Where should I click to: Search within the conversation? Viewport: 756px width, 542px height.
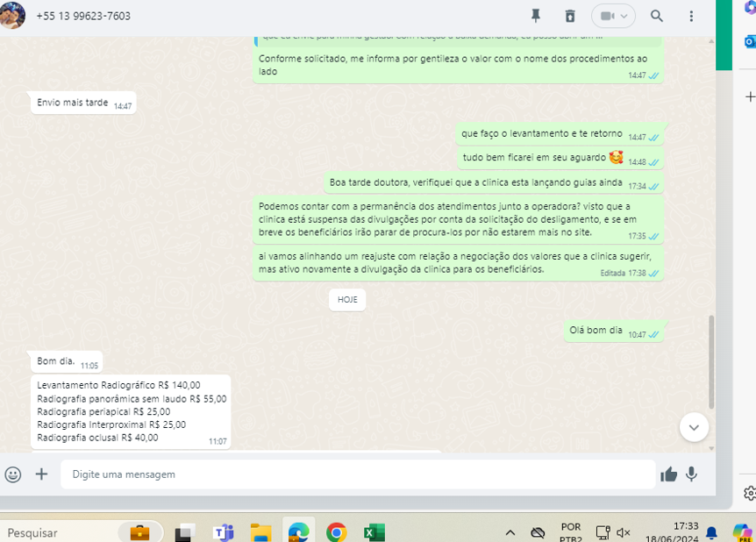click(657, 16)
